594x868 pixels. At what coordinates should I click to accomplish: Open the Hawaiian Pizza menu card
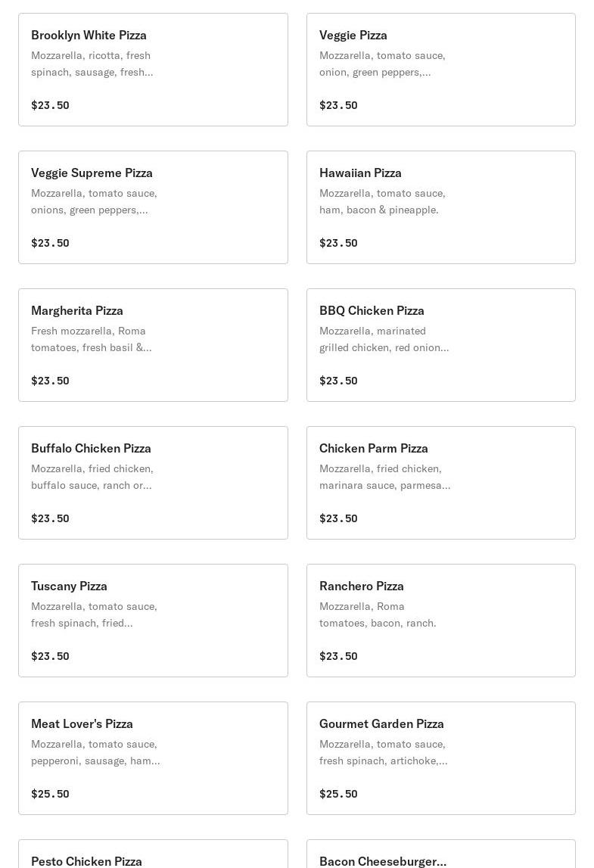[x=440, y=207]
